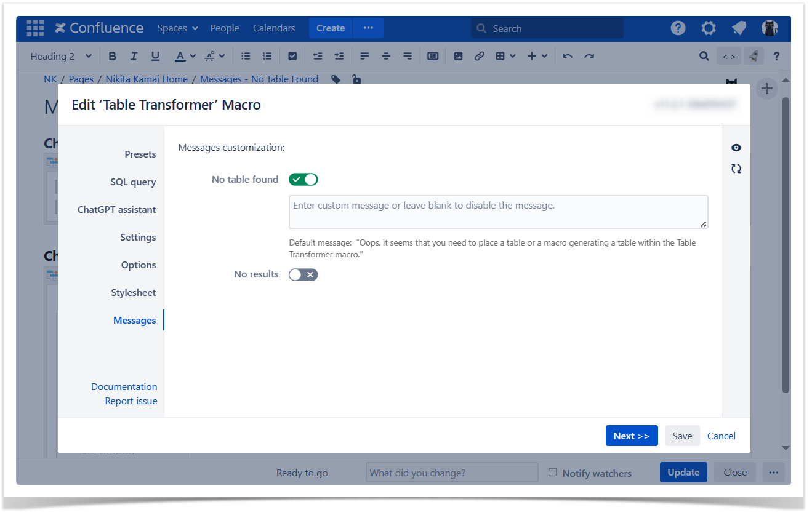Check the Notify watchers checkbox

click(553, 473)
